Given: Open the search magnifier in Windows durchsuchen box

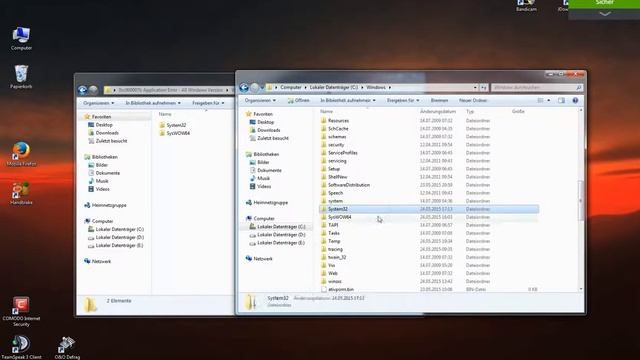Looking at the screenshot, I should [x=578, y=87].
